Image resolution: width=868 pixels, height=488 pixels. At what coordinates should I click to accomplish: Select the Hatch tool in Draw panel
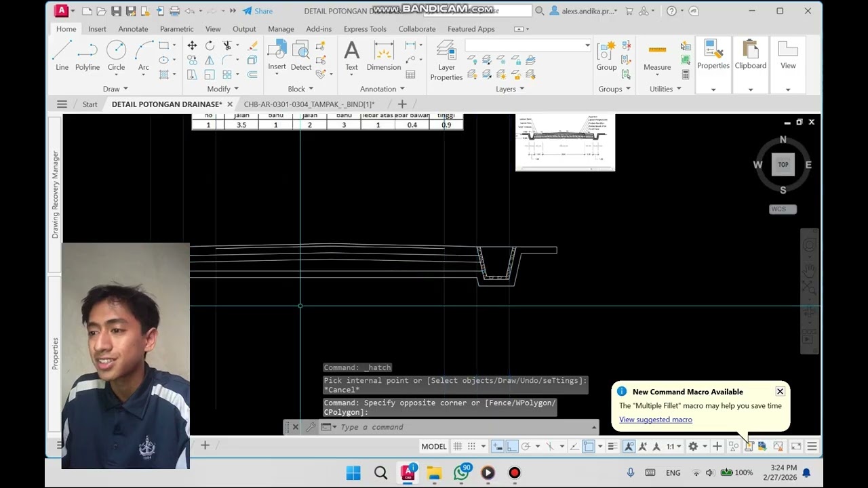pos(163,75)
